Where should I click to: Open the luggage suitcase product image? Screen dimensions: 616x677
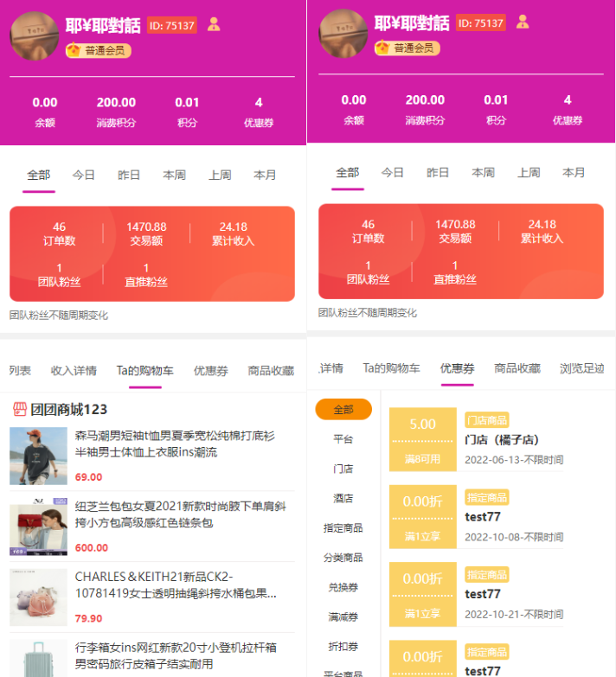coord(38,658)
